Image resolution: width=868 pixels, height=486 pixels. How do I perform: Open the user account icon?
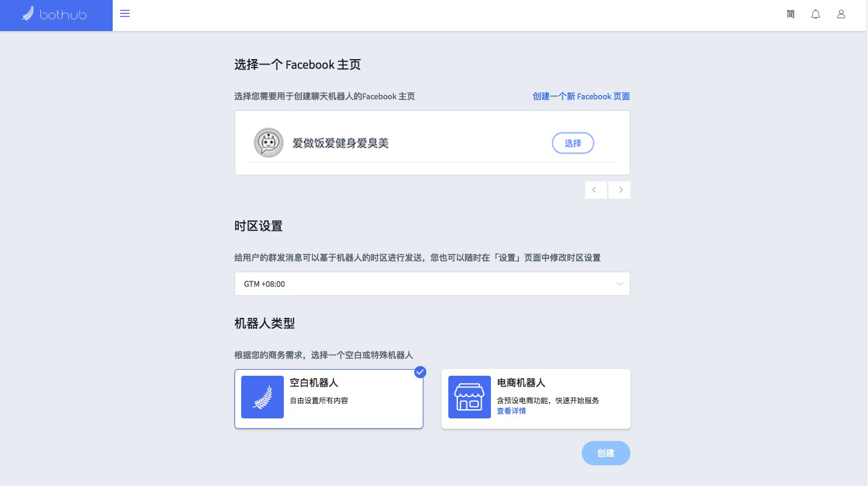841,14
